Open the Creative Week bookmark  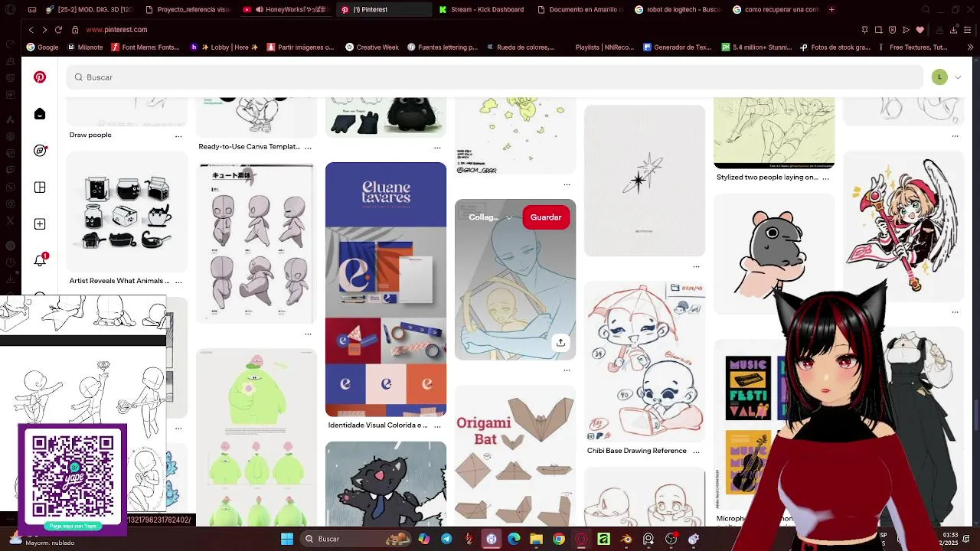click(372, 47)
